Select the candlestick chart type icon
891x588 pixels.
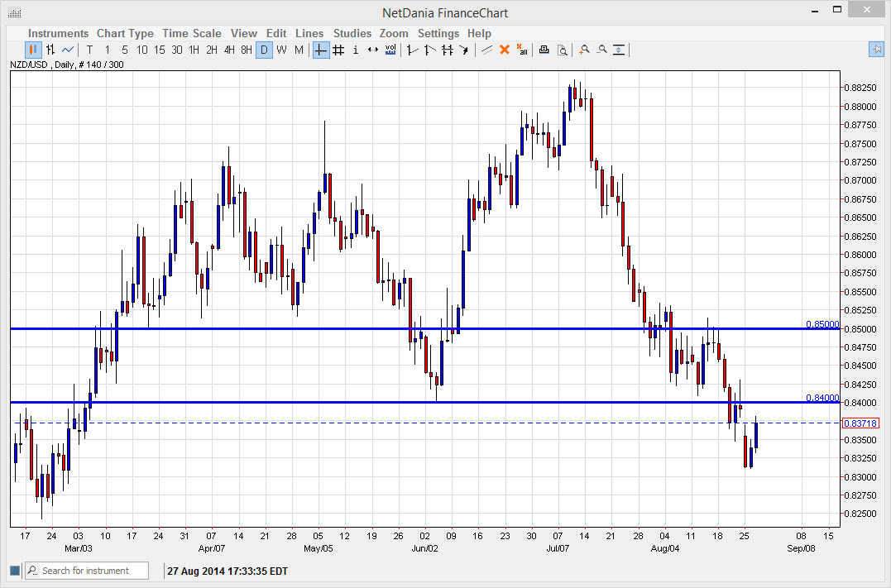pos(33,50)
